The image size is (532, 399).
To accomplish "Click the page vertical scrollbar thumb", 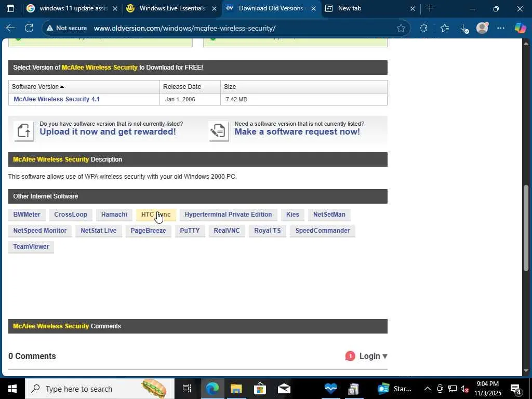I will tap(526, 228).
